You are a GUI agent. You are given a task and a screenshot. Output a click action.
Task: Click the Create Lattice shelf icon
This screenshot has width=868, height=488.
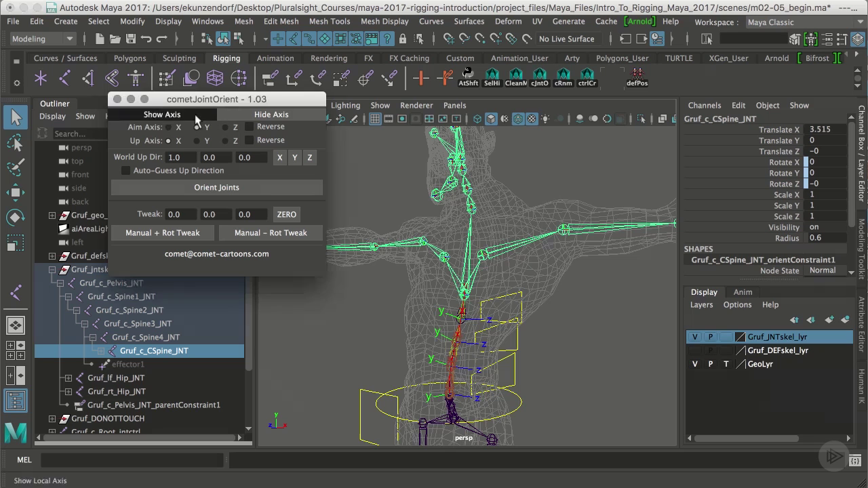215,79
